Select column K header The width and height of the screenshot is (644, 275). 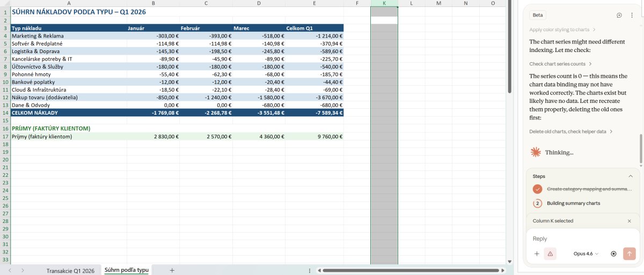coord(384,3)
